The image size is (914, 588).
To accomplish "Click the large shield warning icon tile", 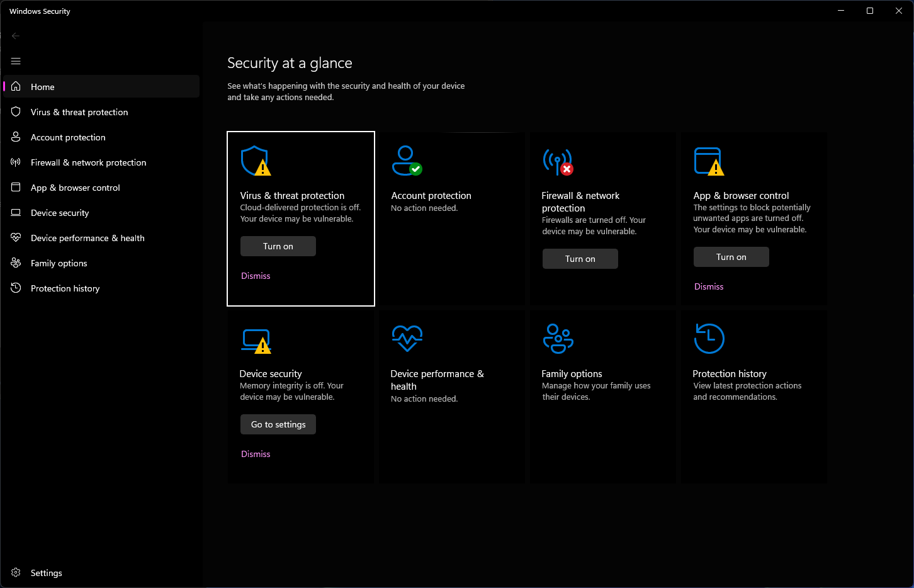I will (x=256, y=161).
